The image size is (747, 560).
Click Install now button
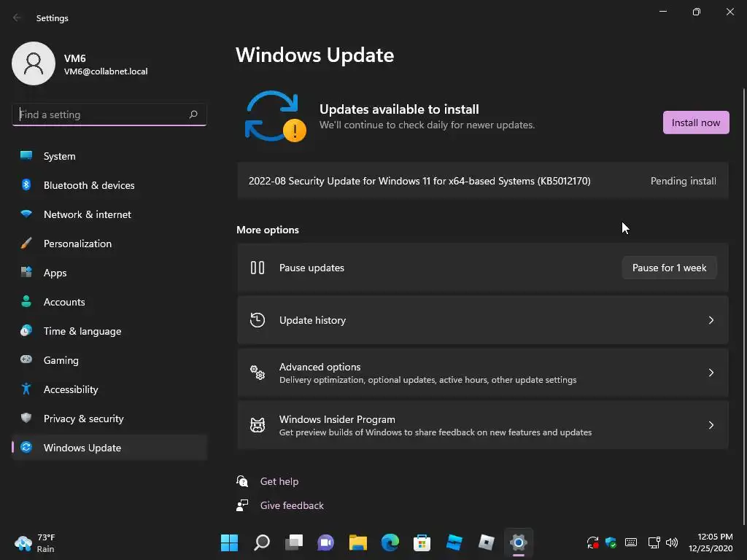[x=695, y=122]
